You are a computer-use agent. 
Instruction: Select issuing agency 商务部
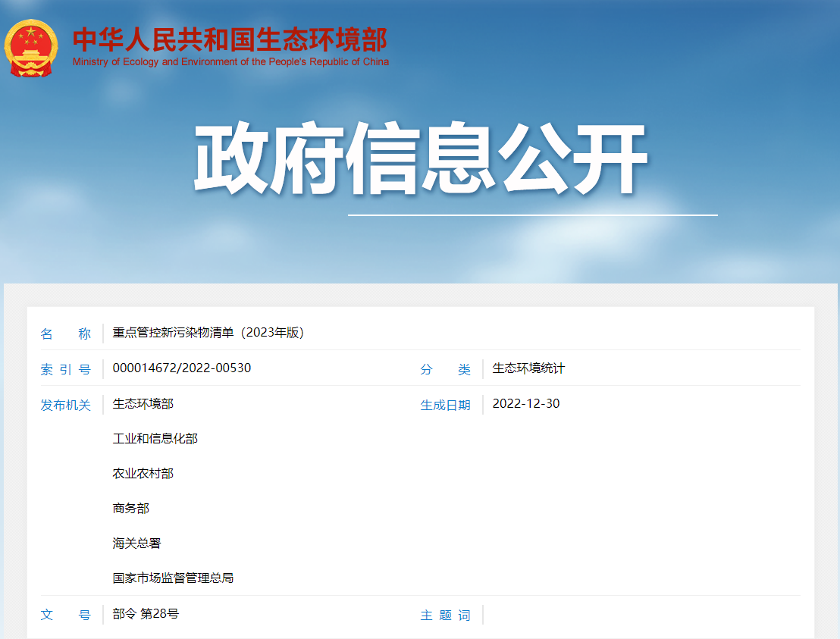(130, 509)
